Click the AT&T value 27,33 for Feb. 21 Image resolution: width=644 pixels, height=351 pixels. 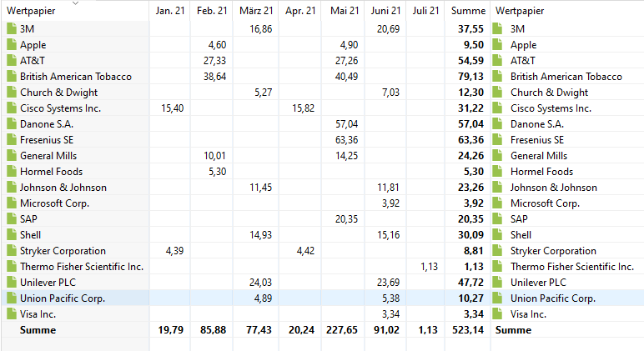click(214, 60)
